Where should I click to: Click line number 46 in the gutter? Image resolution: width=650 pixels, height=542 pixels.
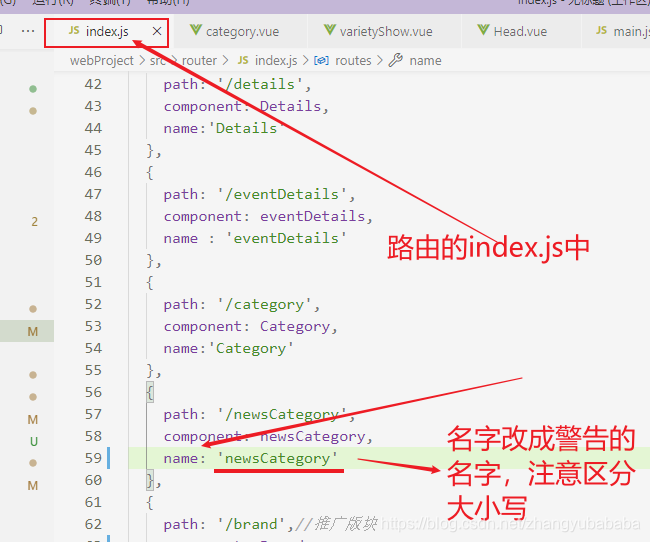point(93,172)
